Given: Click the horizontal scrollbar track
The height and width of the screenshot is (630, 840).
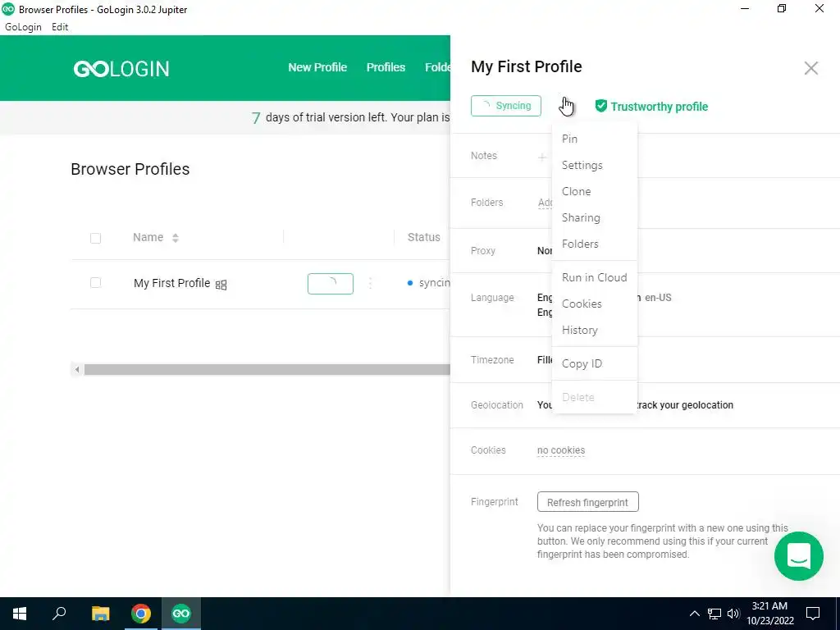Looking at the screenshot, I should [x=267, y=370].
